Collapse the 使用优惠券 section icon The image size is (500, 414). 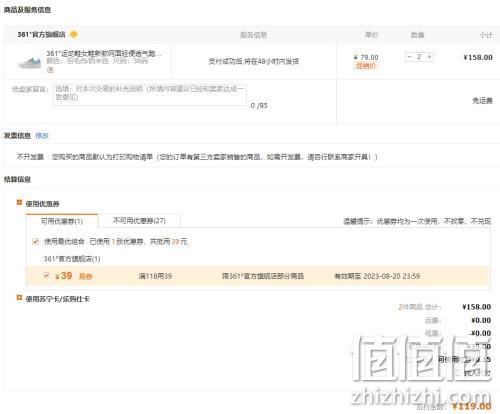pyautogui.click(x=19, y=202)
